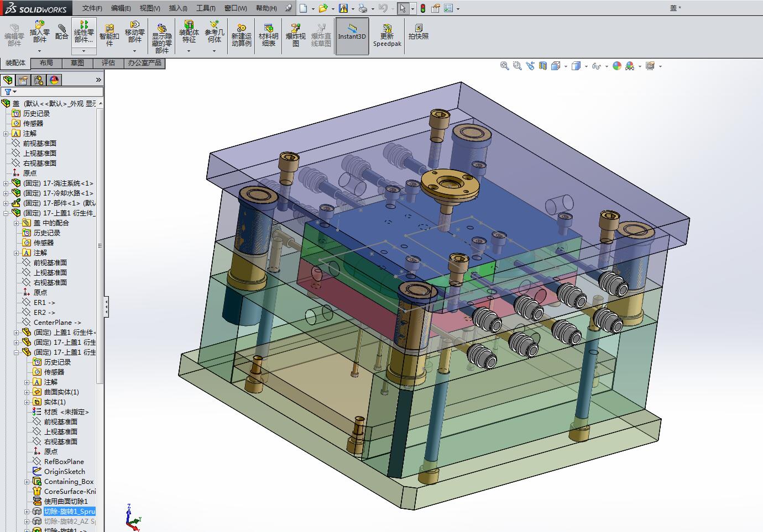Open the 插入(I) menu
763x532 pixels.
pyautogui.click(x=178, y=8)
